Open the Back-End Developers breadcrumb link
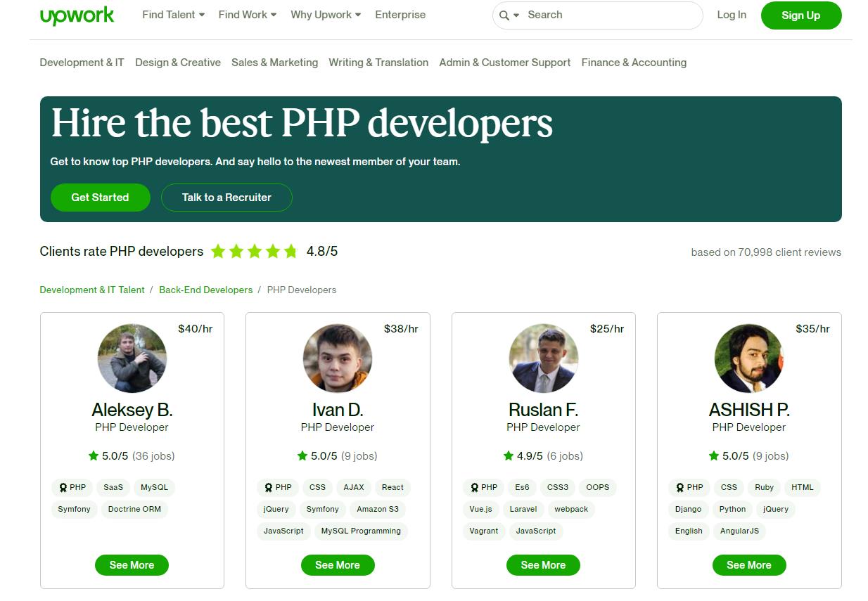The image size is (868, 601). tap(205, 290)
